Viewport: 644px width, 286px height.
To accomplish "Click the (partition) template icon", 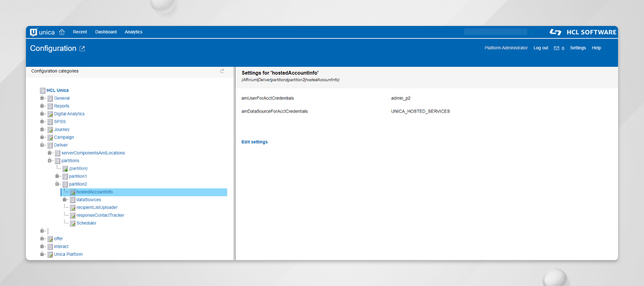I will click(x=65, y=169).
